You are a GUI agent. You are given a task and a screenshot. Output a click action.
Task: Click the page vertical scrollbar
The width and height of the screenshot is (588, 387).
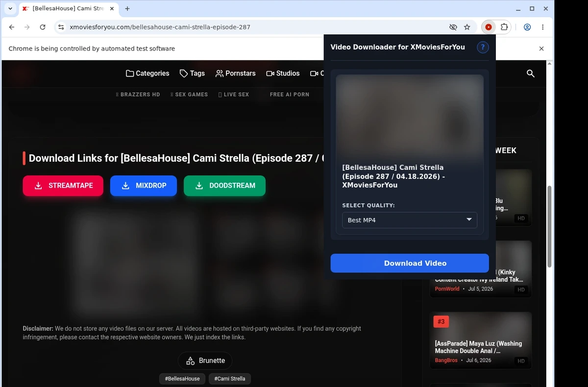click(550, 225)
